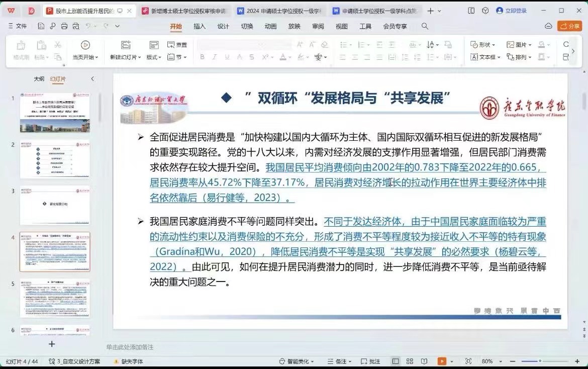
Task: Expand the 智能美化 dropdown in status bar
Action: point(297,361)
